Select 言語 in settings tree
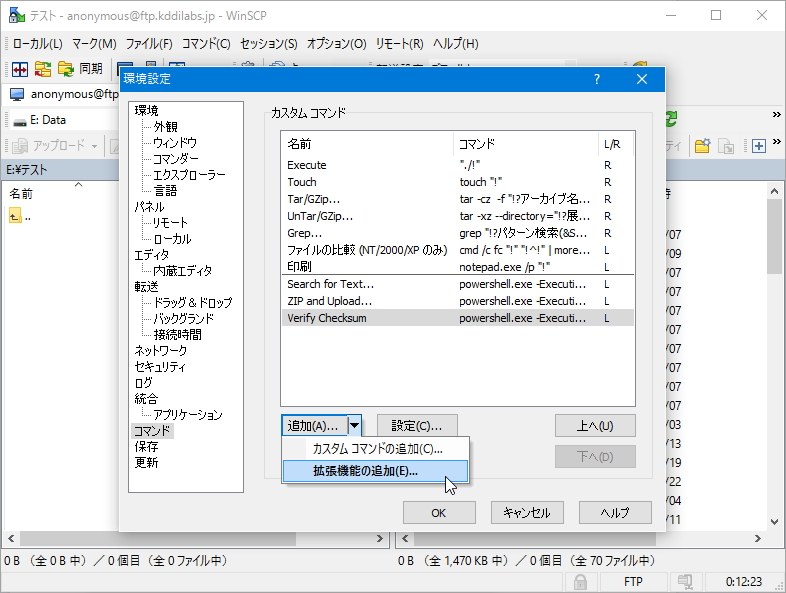 (165, 190)
